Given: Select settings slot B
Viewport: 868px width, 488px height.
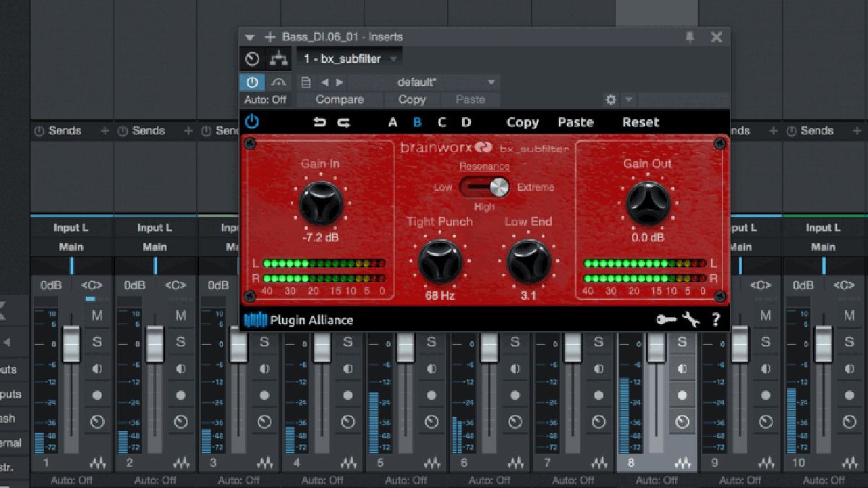Looking at the screenshot, I should point(417,122).
